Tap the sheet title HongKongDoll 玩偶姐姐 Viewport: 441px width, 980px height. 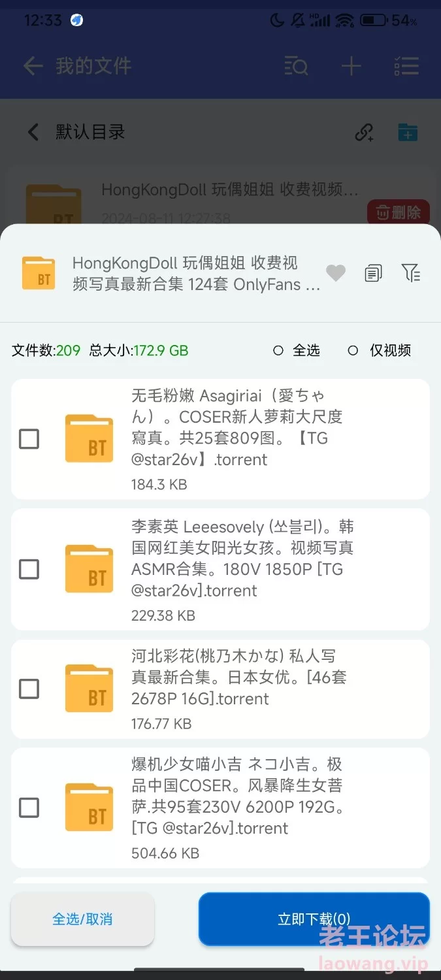(196, 273)
